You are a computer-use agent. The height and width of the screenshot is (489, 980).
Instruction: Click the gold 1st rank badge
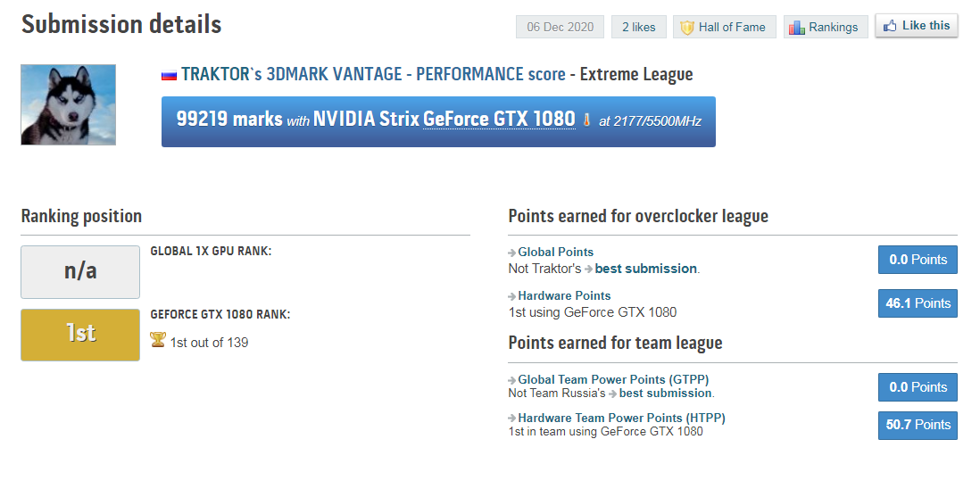point(80,335)
